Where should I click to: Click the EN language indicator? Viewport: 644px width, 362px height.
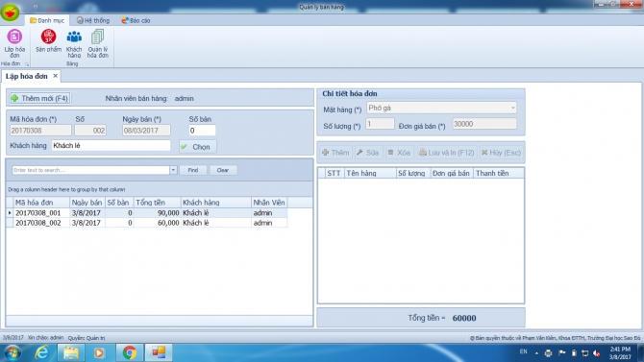pos(523,351)
